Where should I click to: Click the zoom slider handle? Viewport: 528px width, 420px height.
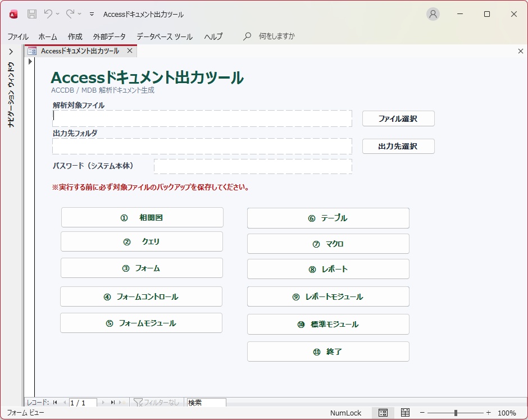click(456, 413)
